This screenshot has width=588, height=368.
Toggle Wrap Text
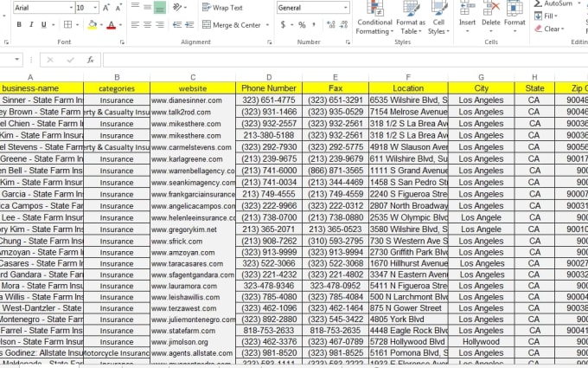[222, 8]
